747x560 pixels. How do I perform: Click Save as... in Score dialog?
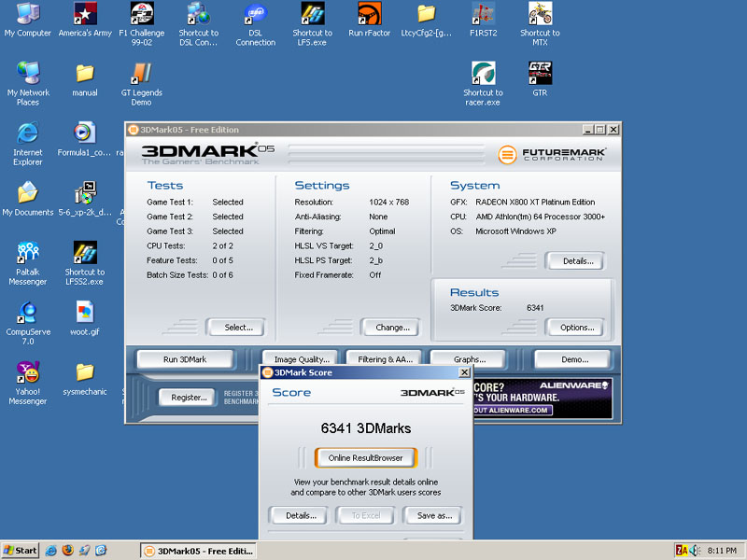tap(432, 516)
